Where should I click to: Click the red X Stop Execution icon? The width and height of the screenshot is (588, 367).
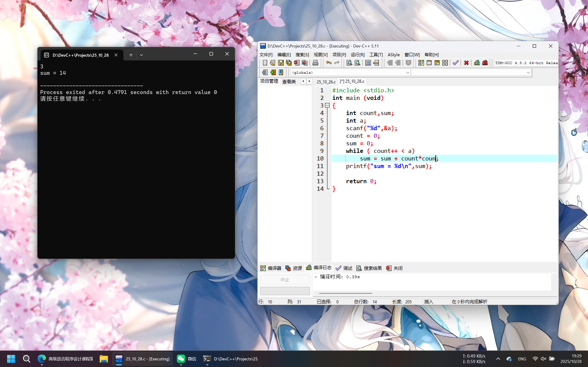click(466, 63)
